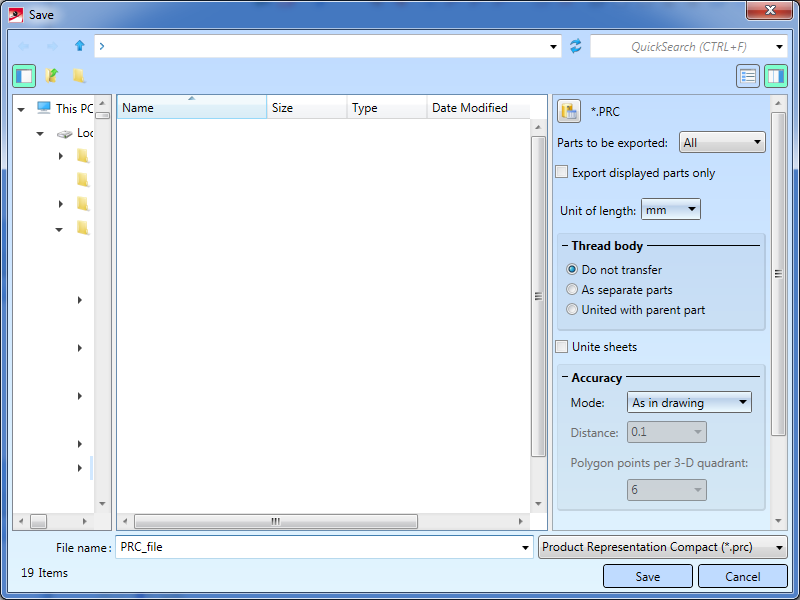Toggle the export options side panel
Viewport: 800px width, 600px height.
point(776,77)
